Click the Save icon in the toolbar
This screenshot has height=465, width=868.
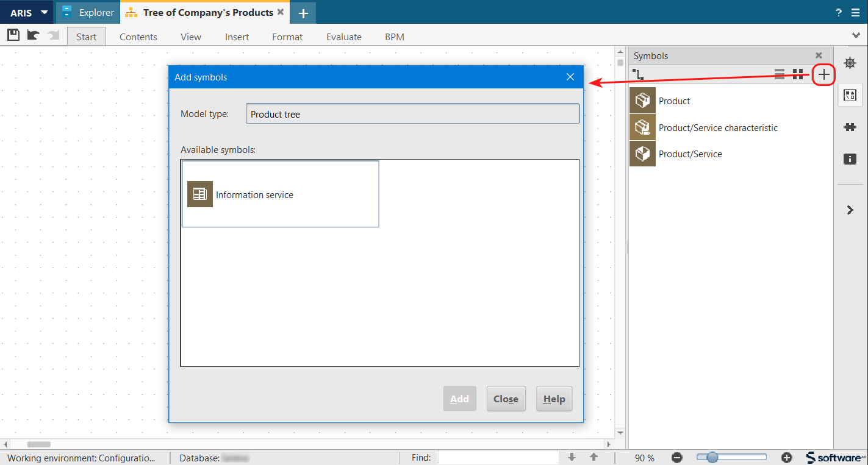tap(13, 35)
